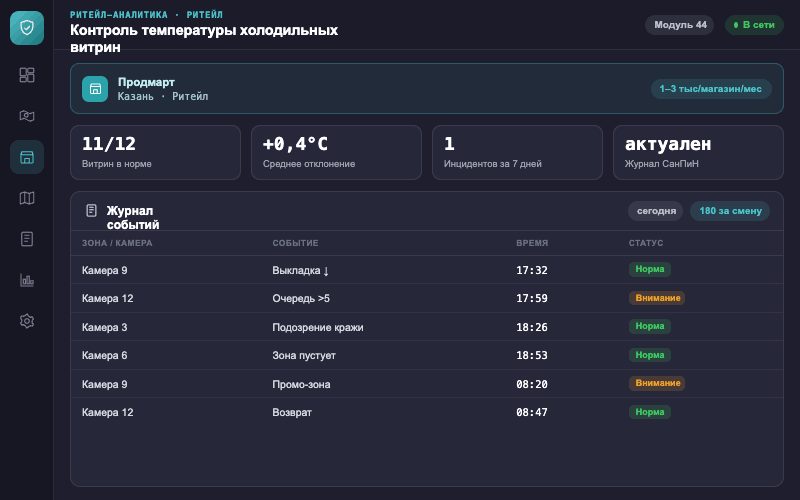Click the Продмарт store icon

click(x=95, y=89)
